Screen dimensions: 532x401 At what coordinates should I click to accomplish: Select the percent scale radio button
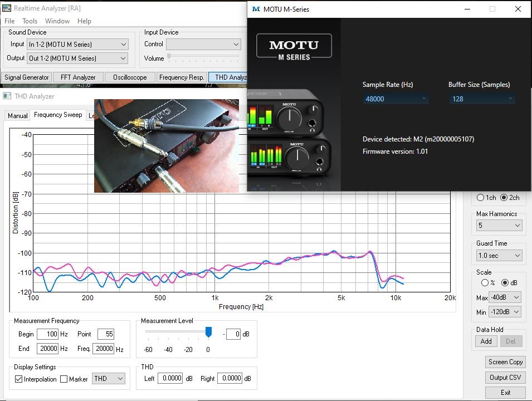click(485, 282)
